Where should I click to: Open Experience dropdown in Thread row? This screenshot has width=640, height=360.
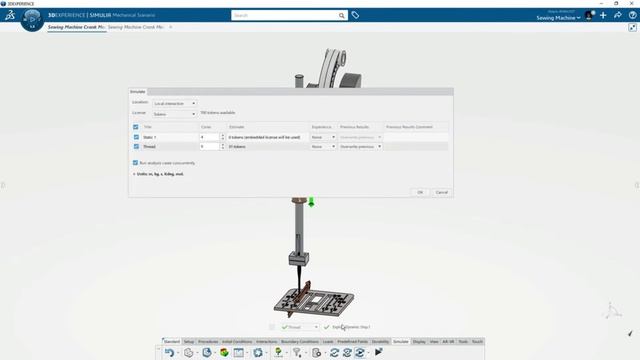[x=323, y=147]
